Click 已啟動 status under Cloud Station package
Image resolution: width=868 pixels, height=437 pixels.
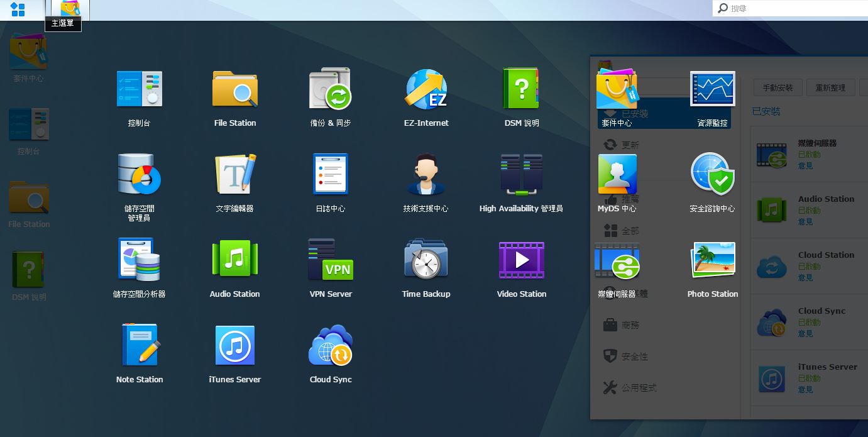click(x=809, y=267)
